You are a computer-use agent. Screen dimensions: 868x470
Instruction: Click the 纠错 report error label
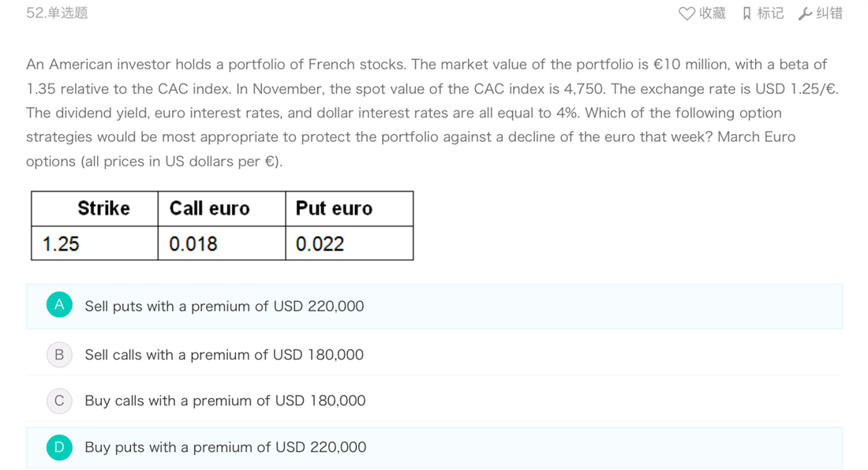[829, 13]
